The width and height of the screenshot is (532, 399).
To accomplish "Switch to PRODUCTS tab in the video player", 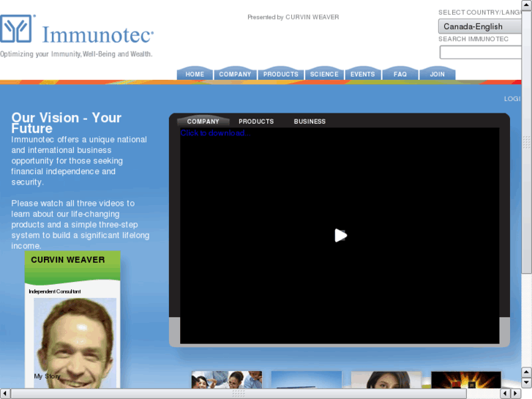I will [256, 122].
